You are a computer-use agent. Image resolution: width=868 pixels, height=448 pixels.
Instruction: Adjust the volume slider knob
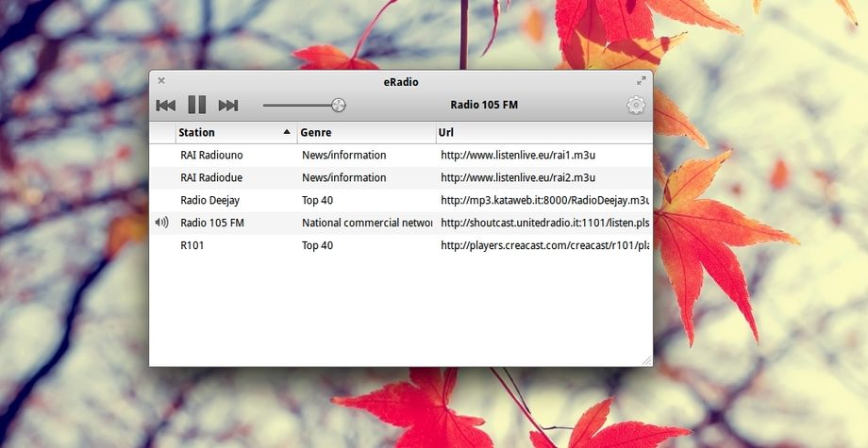click(338, 106)
